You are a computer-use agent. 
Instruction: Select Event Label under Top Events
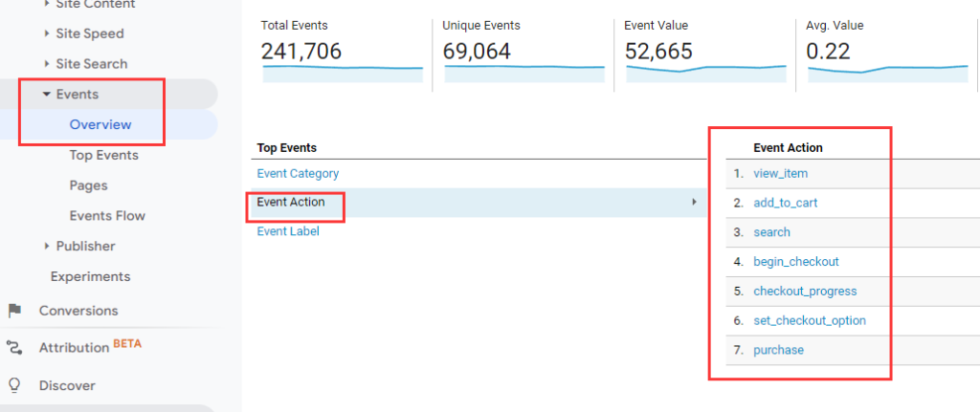click(288, 230)
